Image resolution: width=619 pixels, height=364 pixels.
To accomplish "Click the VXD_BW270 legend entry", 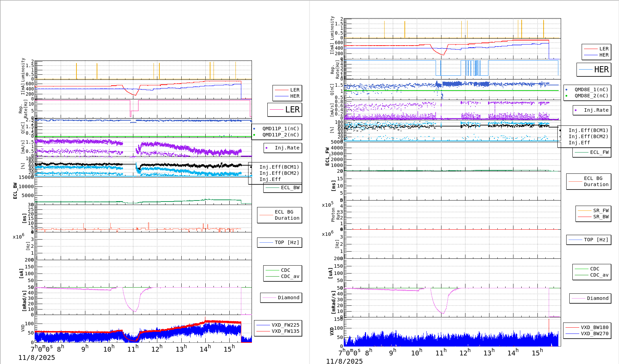I will [594, 333].
